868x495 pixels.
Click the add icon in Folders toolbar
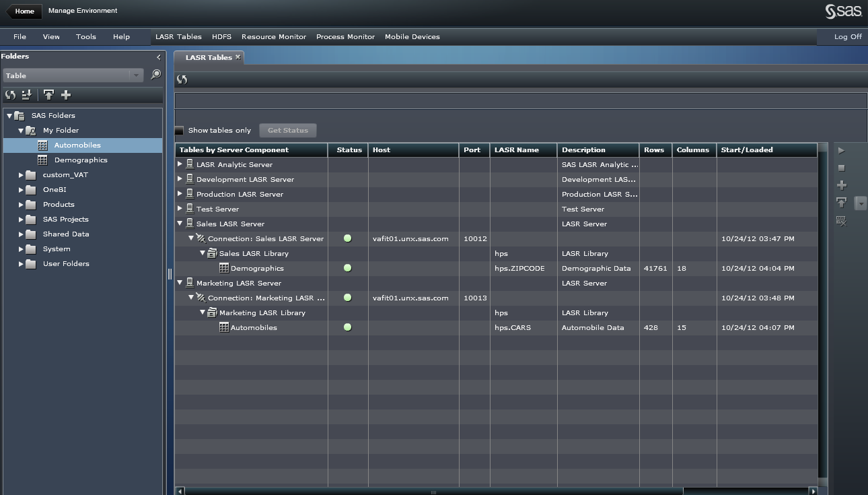click(x=66, y=95)
